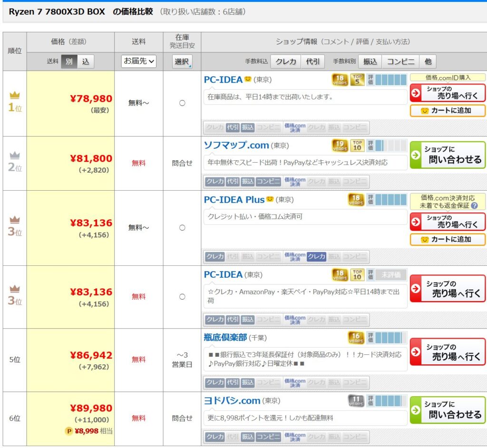487x448 pixels.
Task: Click 価格.com決済 icon in PC-IDEA Plus row
Action: pos(295,257)
